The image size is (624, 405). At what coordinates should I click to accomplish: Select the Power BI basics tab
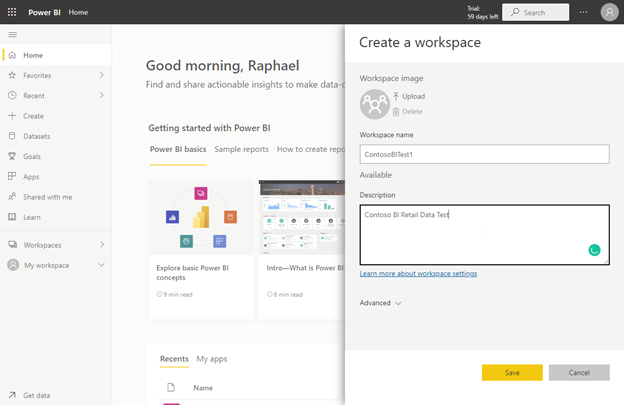coord(178,149)
